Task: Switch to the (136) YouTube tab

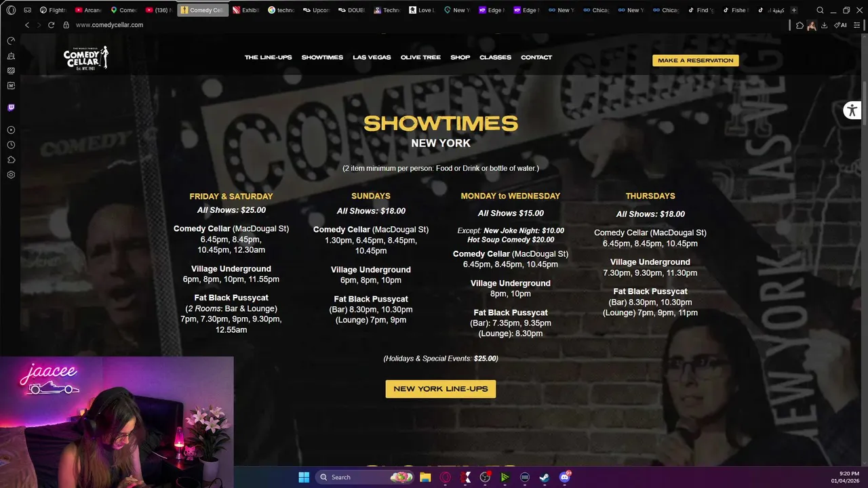Action: tap(159, 10)
